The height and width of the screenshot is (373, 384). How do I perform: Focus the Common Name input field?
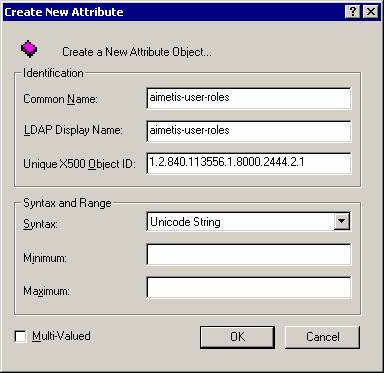[x=249, y=98]
